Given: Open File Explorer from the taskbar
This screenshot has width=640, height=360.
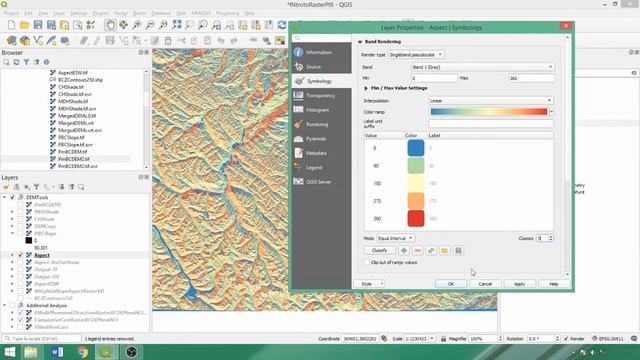Looking at the screenshot, I should pos(31,352).
